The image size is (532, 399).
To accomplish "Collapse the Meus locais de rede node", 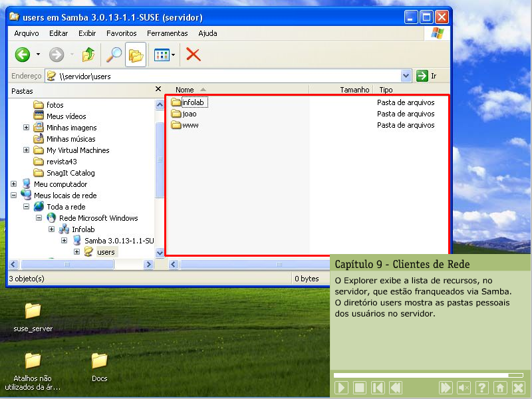I will (x=14, y=196).
